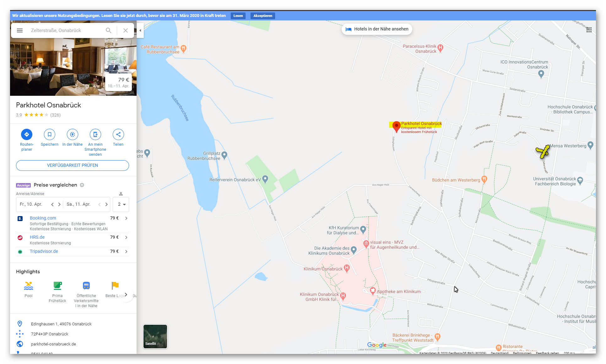The image size is (606, 364).
Task: Go to previous check-in date
Action: click(x=52, y=204)
